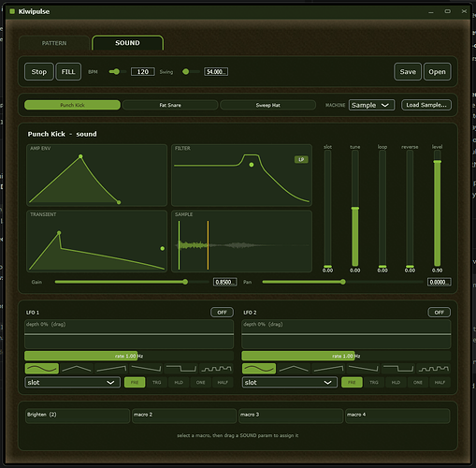Select ramp-down waveform for LFO 2

[364, 369]
